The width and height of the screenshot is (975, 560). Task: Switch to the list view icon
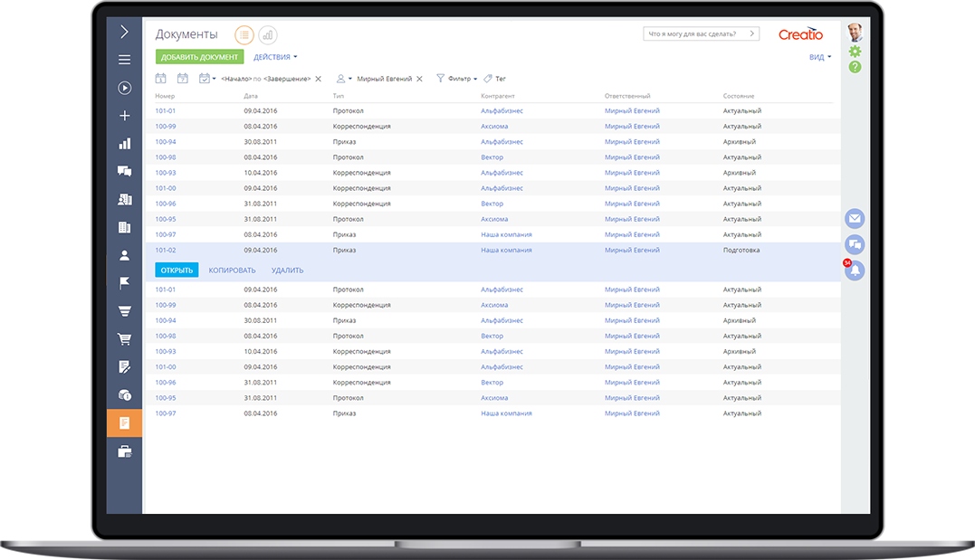[x=244, y=35]
